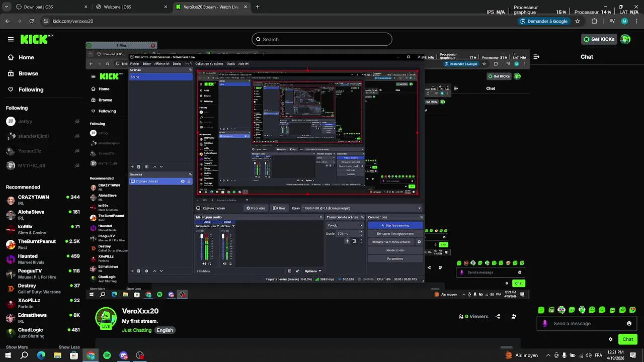Open Outils menu in streamed OBS window
This screenshot has width=644, height=362.
(x=230, y=64)
